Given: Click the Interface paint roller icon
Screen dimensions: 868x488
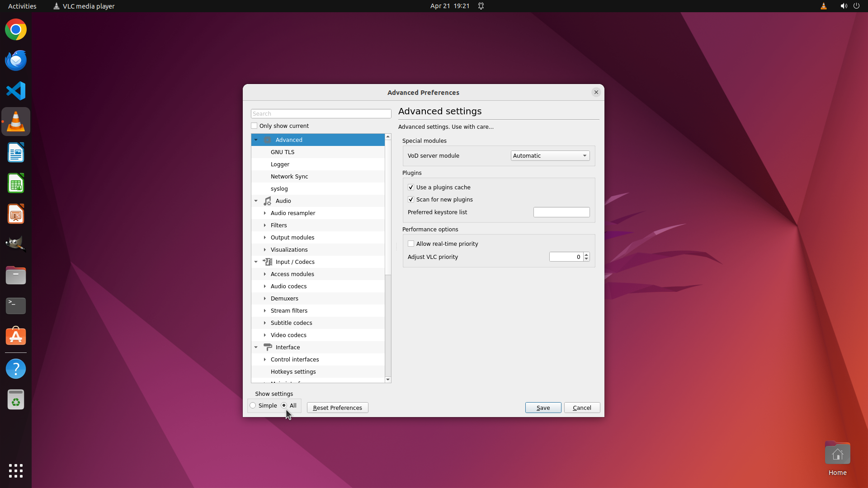Looking at the screenshot, I should click(x=268, y=347).
